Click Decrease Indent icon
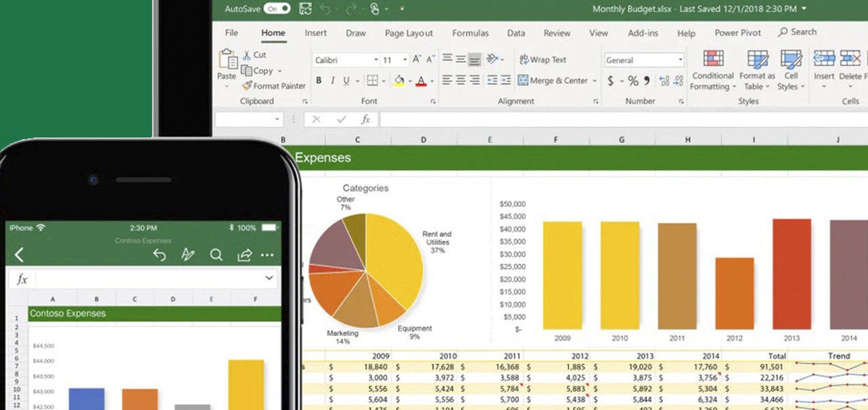This screenshot has height=410, width=868. 492,81
